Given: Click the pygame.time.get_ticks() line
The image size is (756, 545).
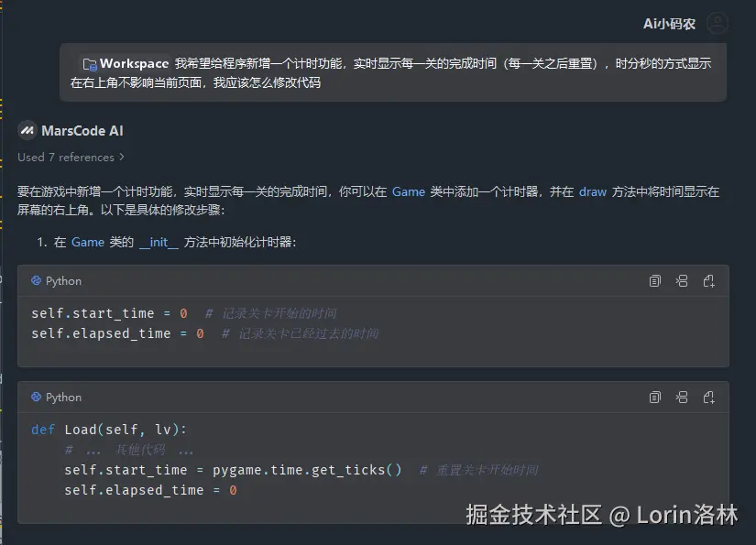Looking at the screenshot, I should [x=301, y=470].
